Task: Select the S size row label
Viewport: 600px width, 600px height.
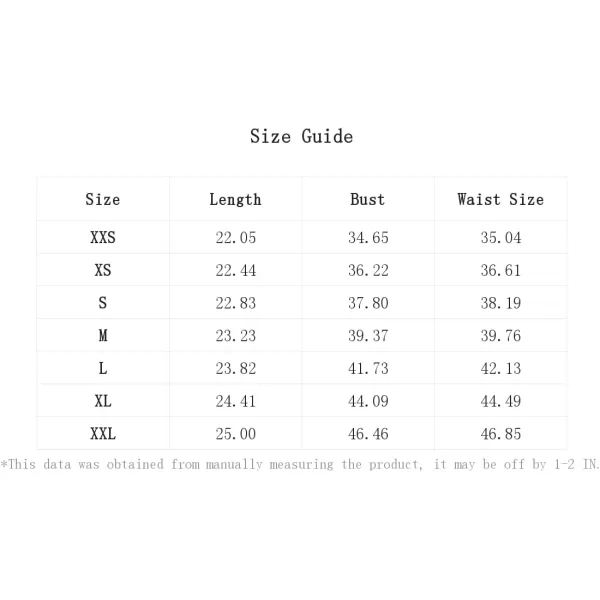Action: tap(103, 303)
